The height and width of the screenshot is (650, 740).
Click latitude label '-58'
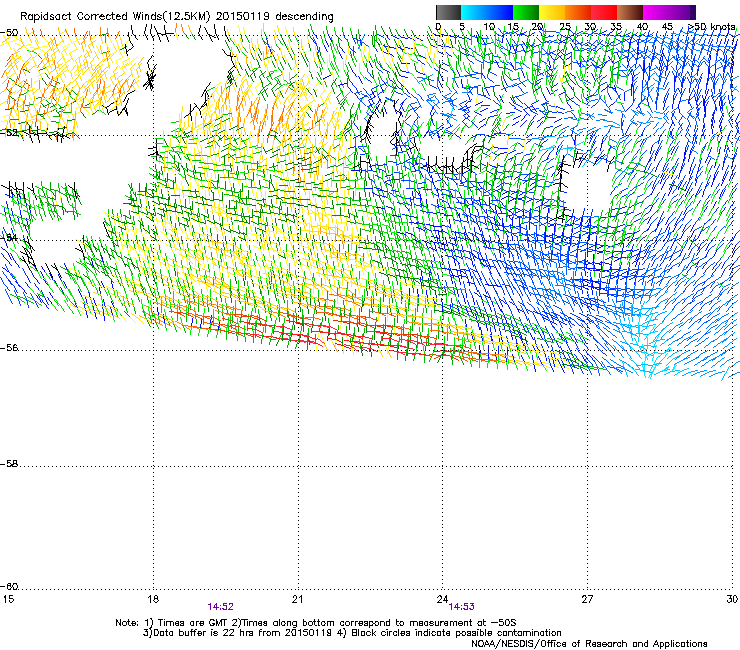(9, 464)
